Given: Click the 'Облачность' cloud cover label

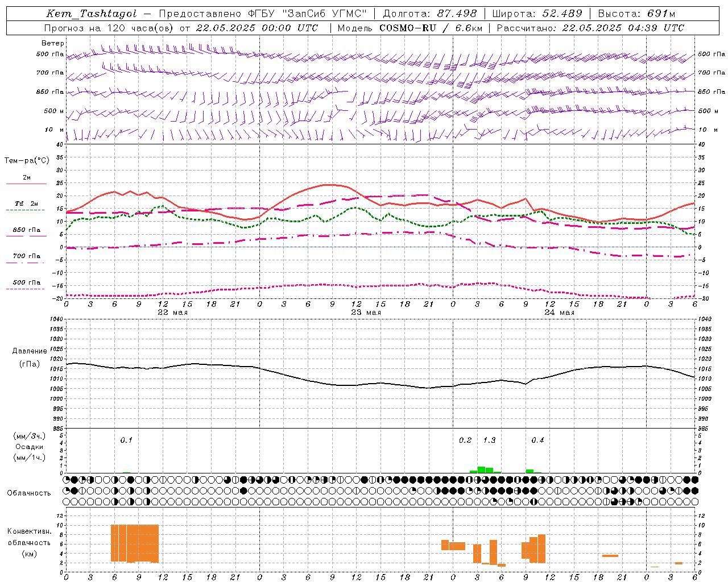Looking at the screenshot, I should click(29, 493).
